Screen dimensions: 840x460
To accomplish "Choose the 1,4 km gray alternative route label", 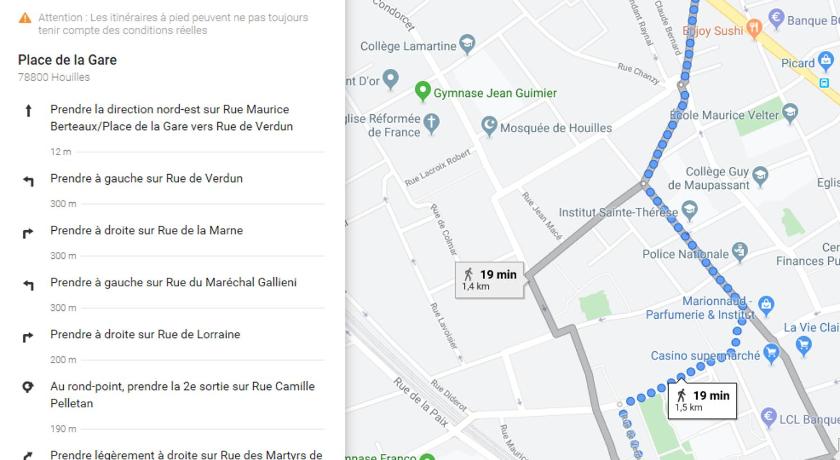I will pos(489,280).
